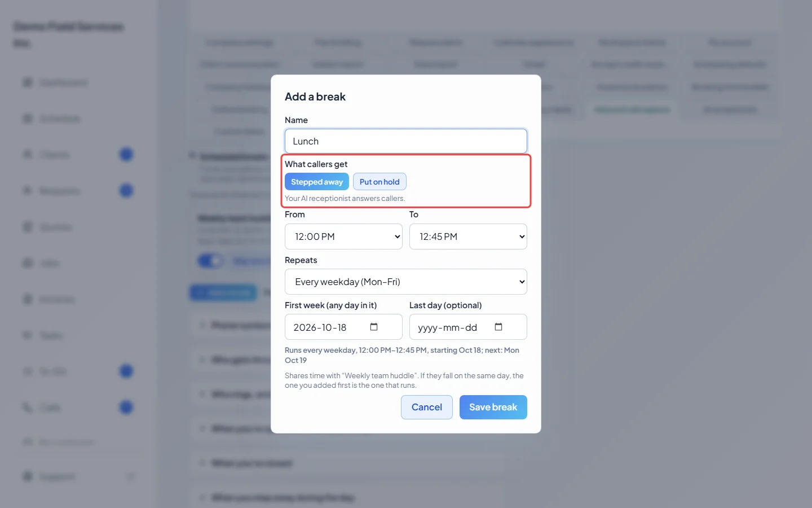This screenshot has width=812, height=508.
Task: Click the Last day optional date field
Action: point(468,327)
